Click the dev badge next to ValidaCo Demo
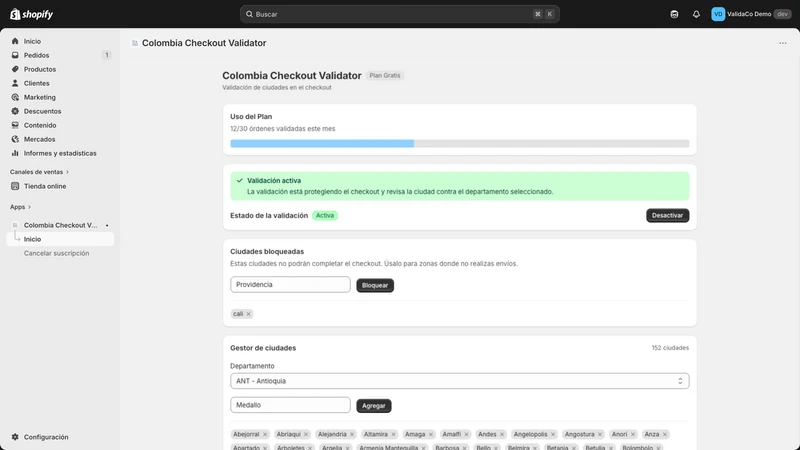800x450 pixels. pyautogui.click(x=782, y=14)
